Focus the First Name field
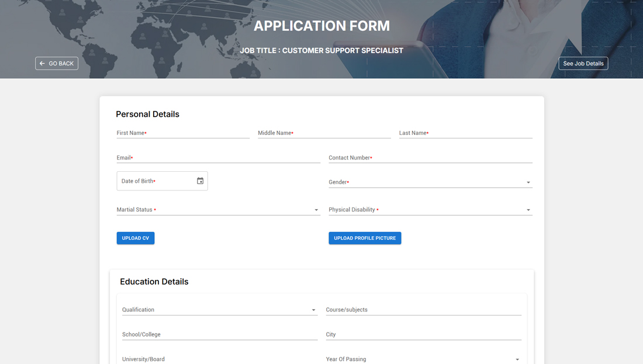This screenshot has width=643, height=364. tap(183, 133)
